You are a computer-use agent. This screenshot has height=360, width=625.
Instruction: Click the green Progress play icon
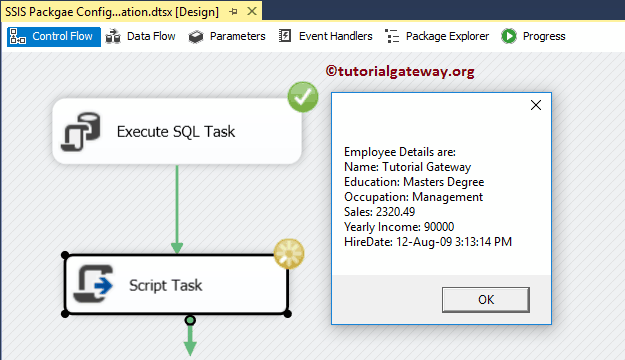[x=509, y=36]
